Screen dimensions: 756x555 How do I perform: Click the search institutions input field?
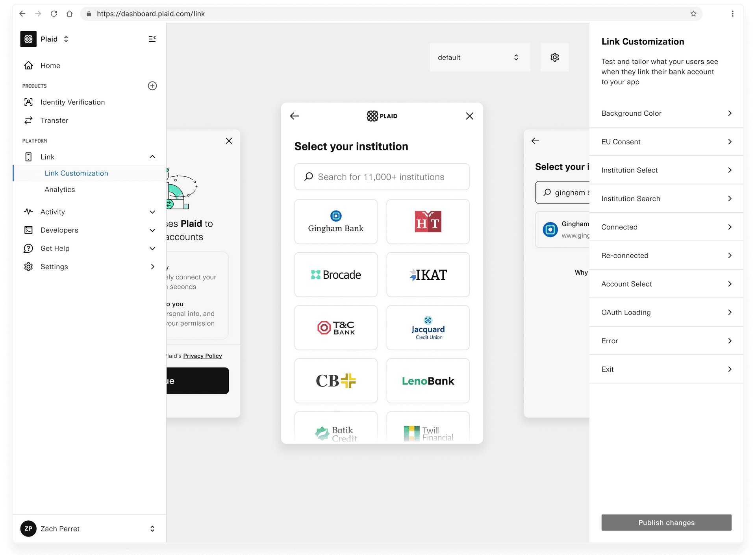[382, 177]
